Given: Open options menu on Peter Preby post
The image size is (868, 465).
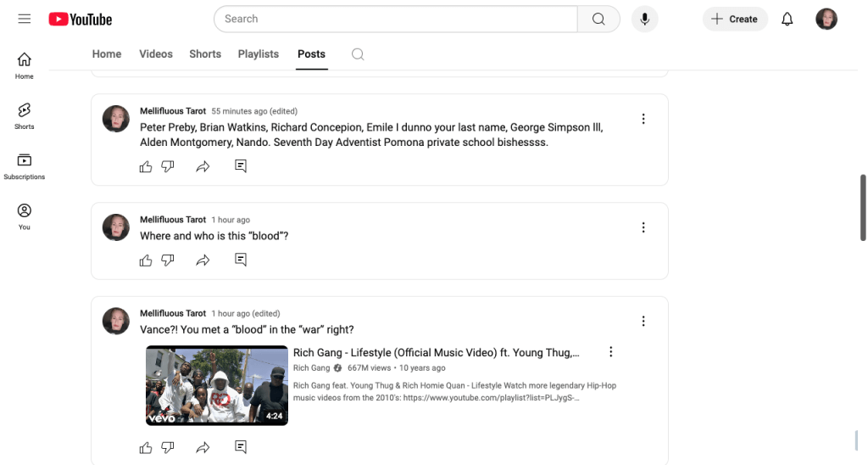Looking at the screenshot, I should [643, 119].
